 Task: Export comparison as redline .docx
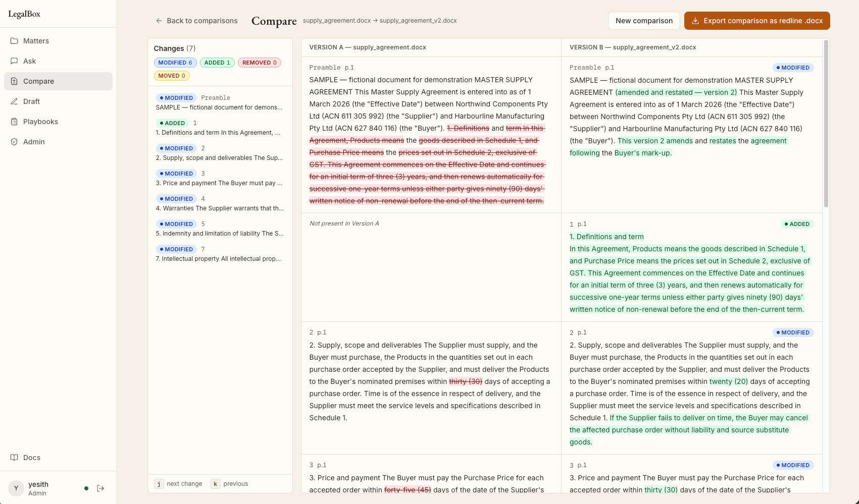pos(757,21)
